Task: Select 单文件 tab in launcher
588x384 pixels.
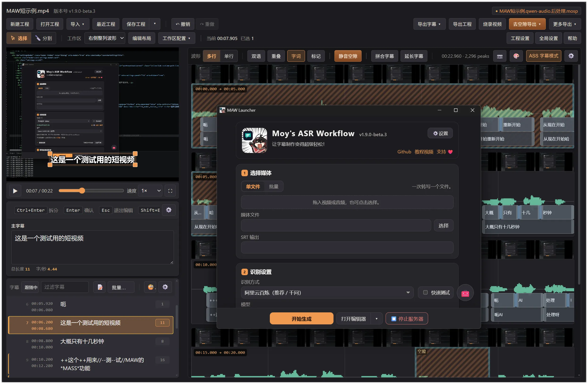Action: click(253, 187)
